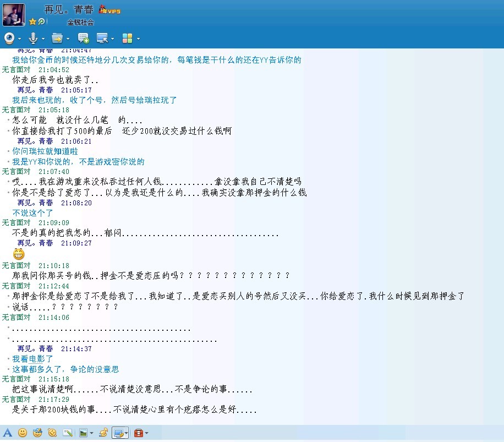The image size is (504, 442).
Task: Expand the red toolbox dropdown arrow
Action: [x=146, y=433]
